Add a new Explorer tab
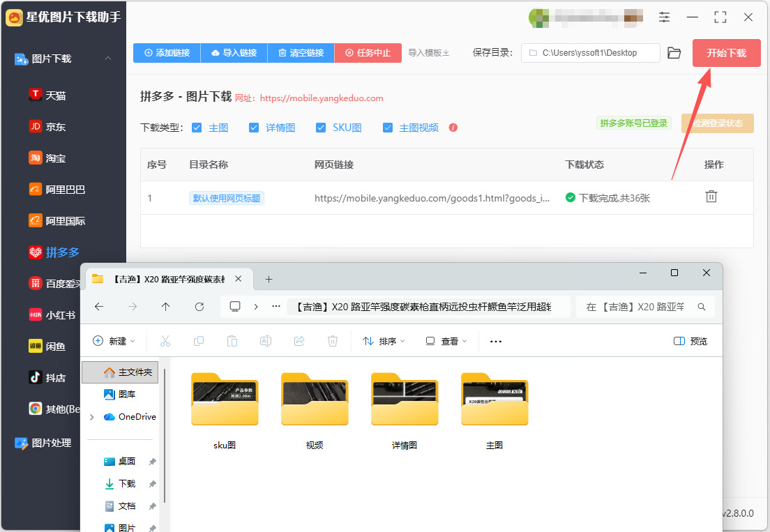 tap(269, 280)
